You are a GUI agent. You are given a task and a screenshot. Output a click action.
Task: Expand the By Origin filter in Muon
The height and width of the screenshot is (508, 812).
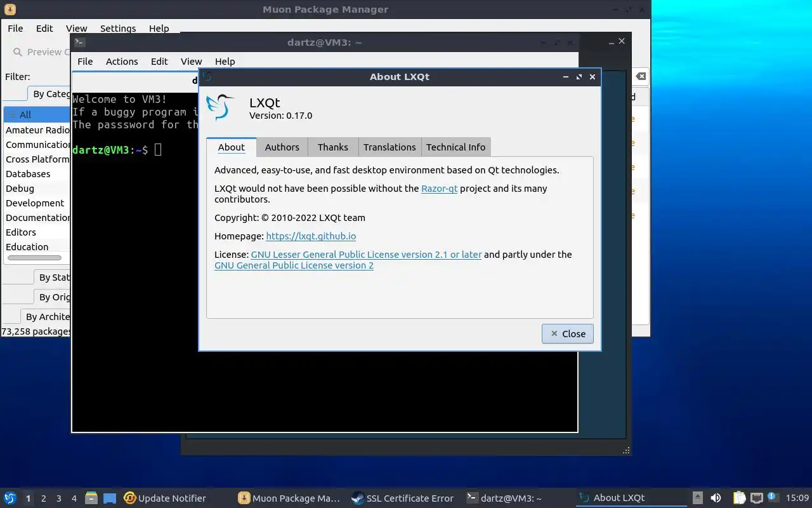click(x=52, y=297)
